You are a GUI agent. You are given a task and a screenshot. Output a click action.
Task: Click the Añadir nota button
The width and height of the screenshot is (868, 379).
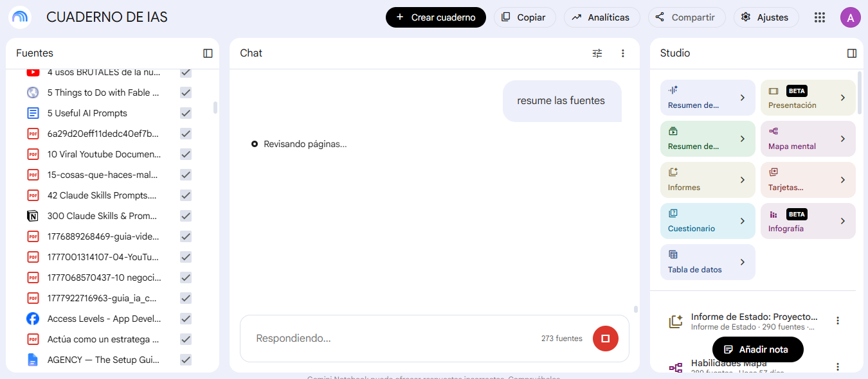pos(758,349)
